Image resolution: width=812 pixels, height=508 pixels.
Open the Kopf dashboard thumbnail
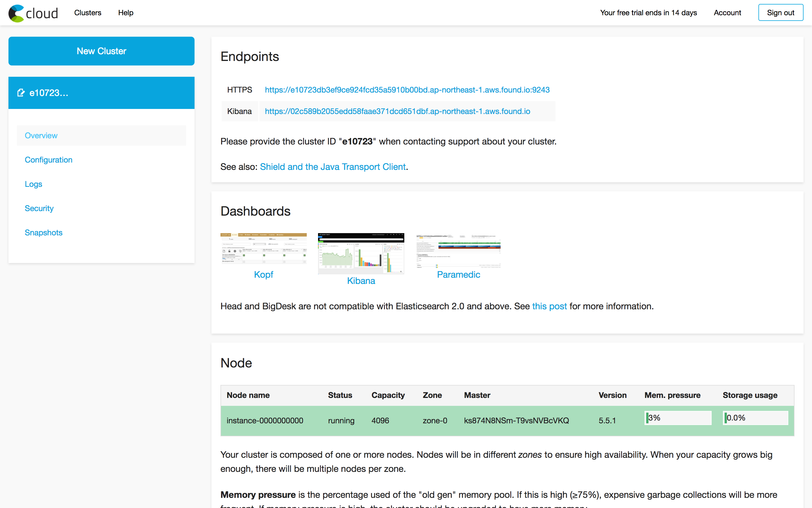pyautogui.click(x=263, y=248)
